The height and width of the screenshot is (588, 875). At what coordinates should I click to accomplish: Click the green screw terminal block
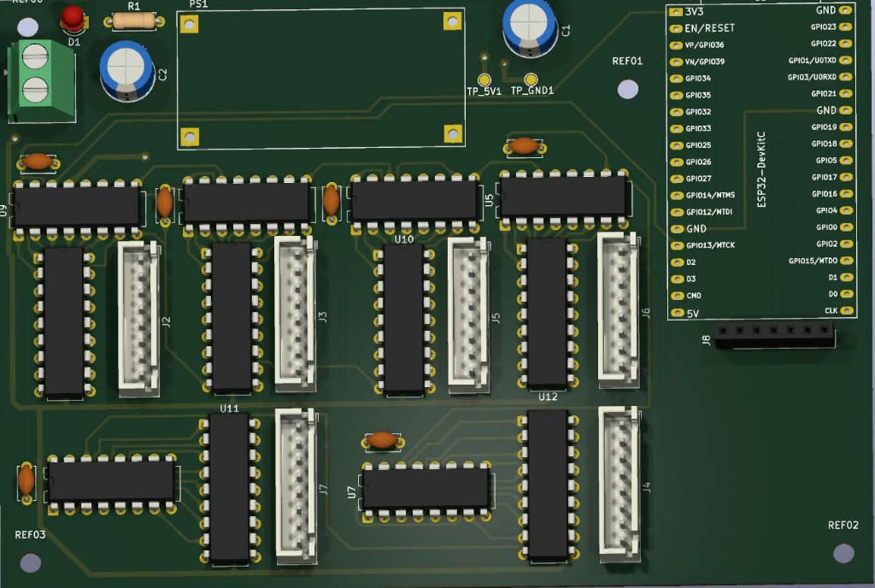point(41,81)
